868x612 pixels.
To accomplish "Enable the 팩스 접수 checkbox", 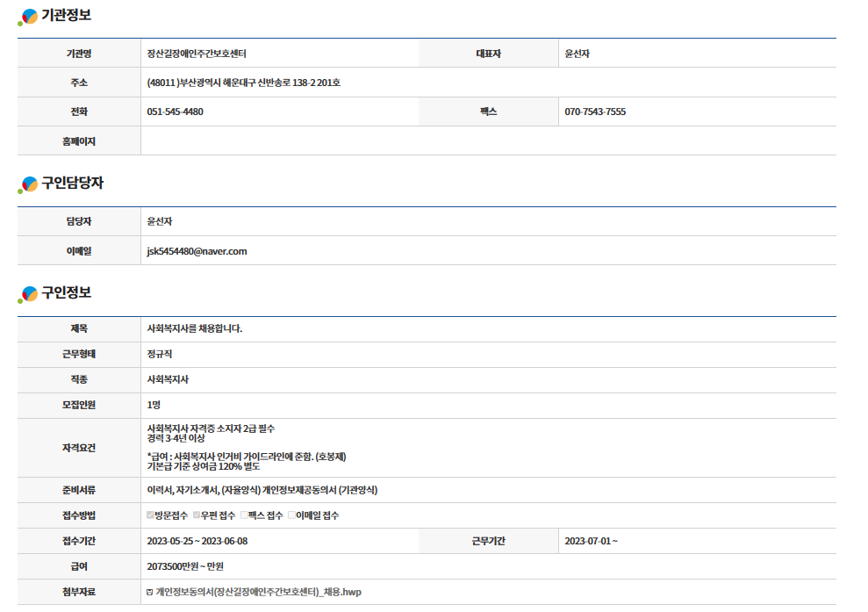I will [244, 515].
